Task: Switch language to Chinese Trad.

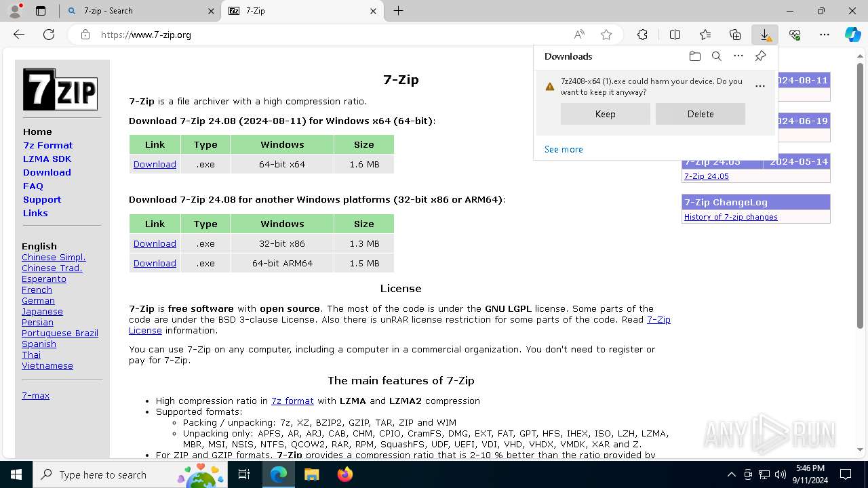Action: tap(52, 268)
